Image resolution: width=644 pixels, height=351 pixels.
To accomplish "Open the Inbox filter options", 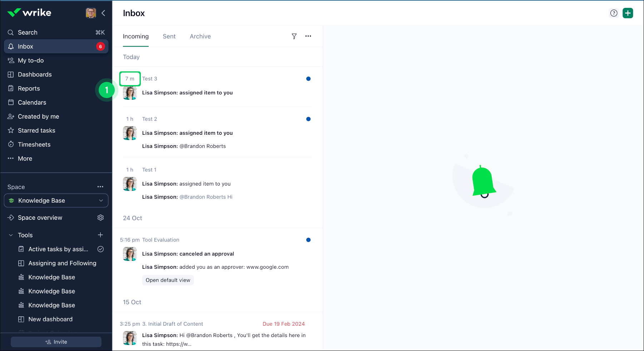I will tap(294, 36).
